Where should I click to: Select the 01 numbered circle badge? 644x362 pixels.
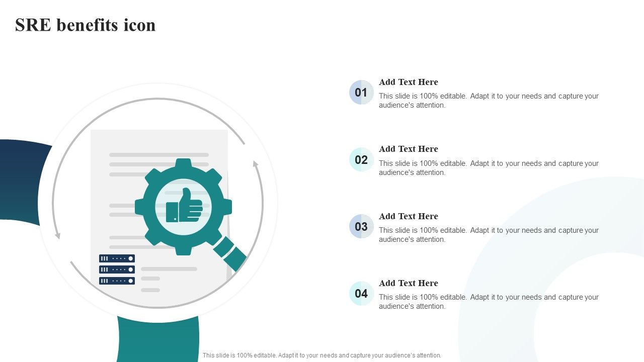[361, 93]
